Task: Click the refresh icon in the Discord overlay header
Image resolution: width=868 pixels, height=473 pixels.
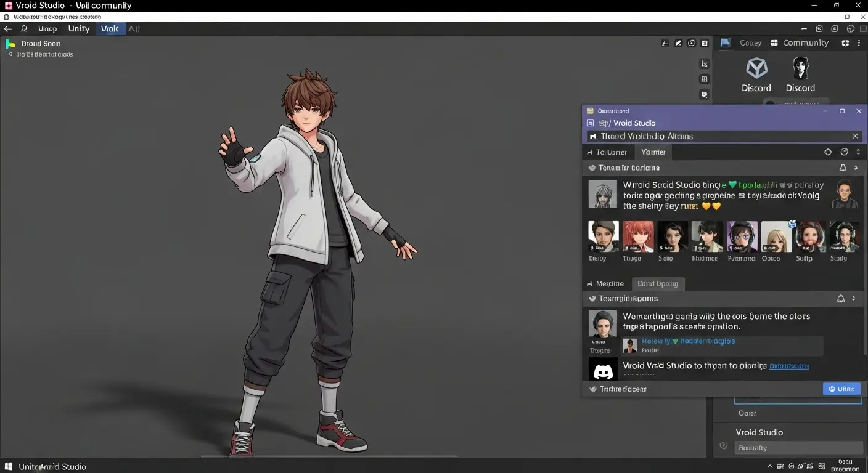Action: coord(844,152)
